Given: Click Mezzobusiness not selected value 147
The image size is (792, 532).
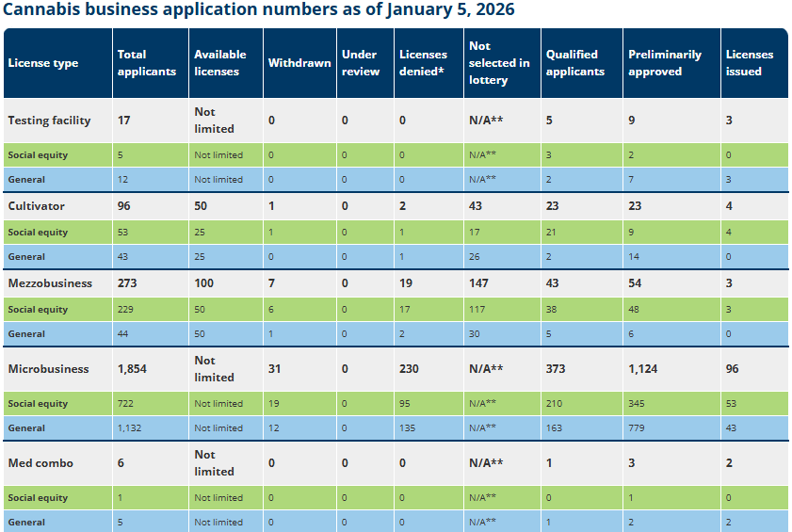Looking at the screenshot, I should click(x=478, y=283).
